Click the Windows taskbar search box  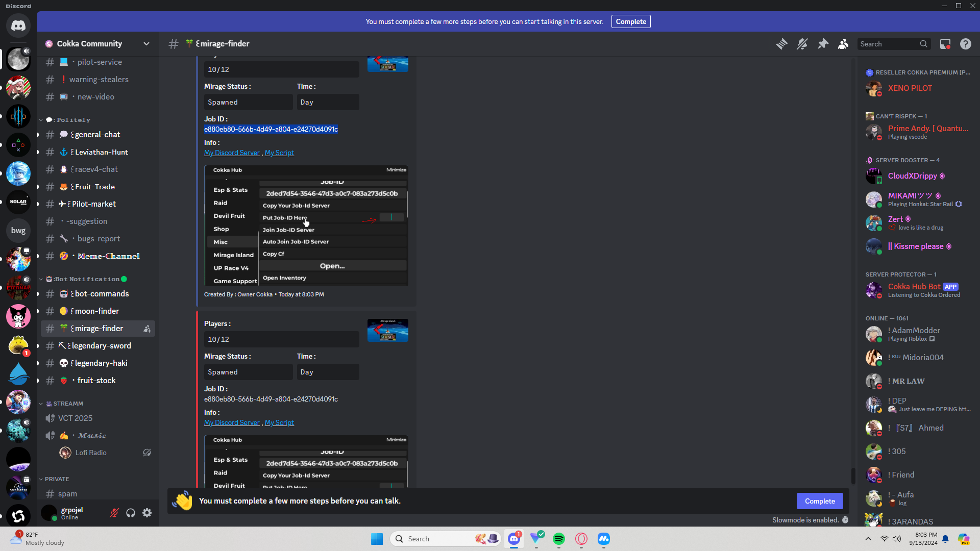(x=445, y=539)
